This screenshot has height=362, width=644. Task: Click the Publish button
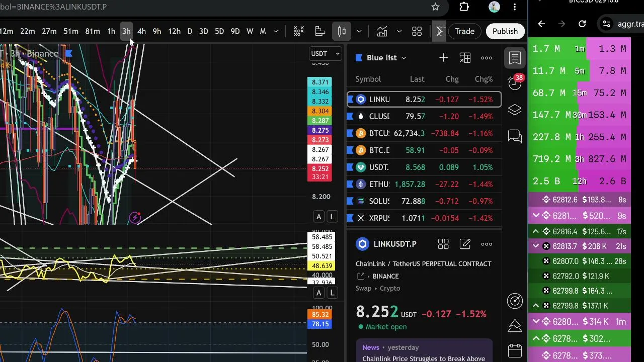pyautogui.click(x=505, y=31)
